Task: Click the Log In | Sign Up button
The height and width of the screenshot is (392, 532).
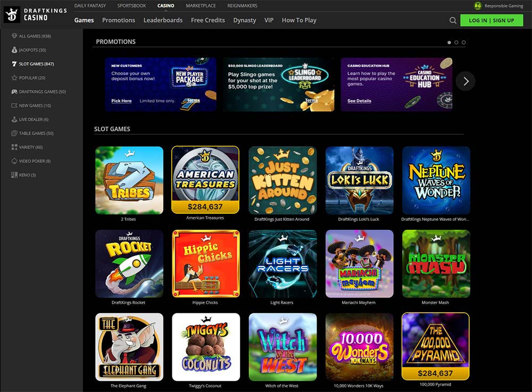Action: coord(492,20)
